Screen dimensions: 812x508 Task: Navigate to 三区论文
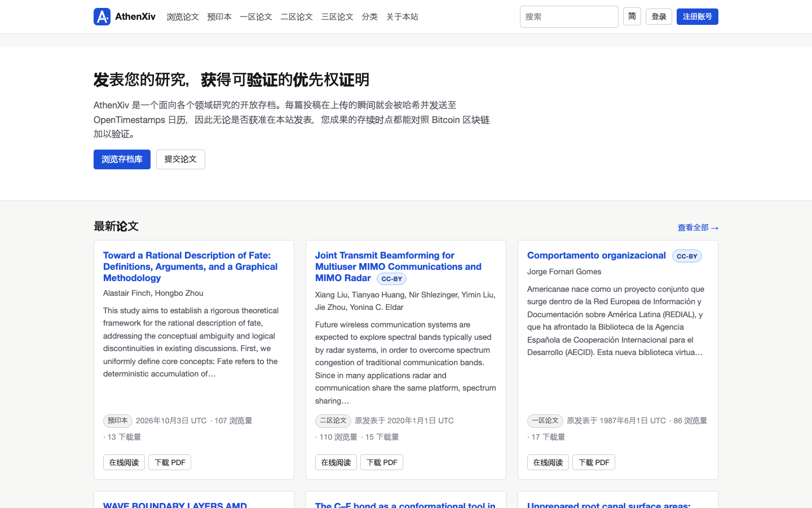(x=337, y=17)
